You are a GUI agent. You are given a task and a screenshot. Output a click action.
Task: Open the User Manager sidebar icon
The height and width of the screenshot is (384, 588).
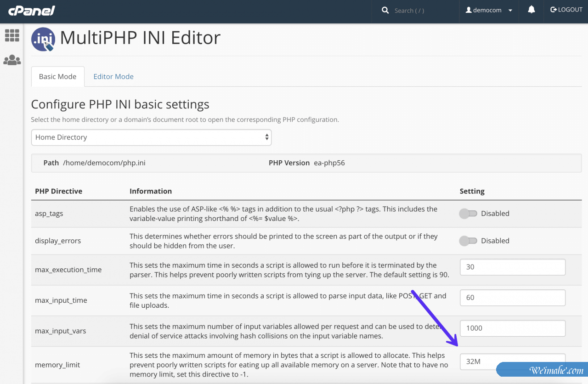coord(12,60)
